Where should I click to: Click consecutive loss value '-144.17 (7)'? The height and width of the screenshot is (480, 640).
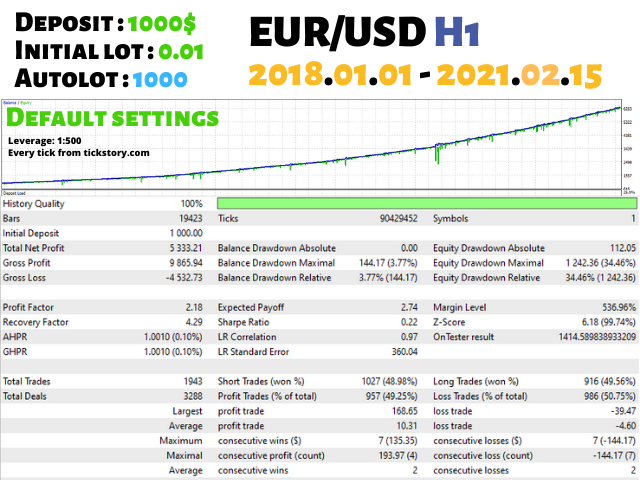(614, 456)
